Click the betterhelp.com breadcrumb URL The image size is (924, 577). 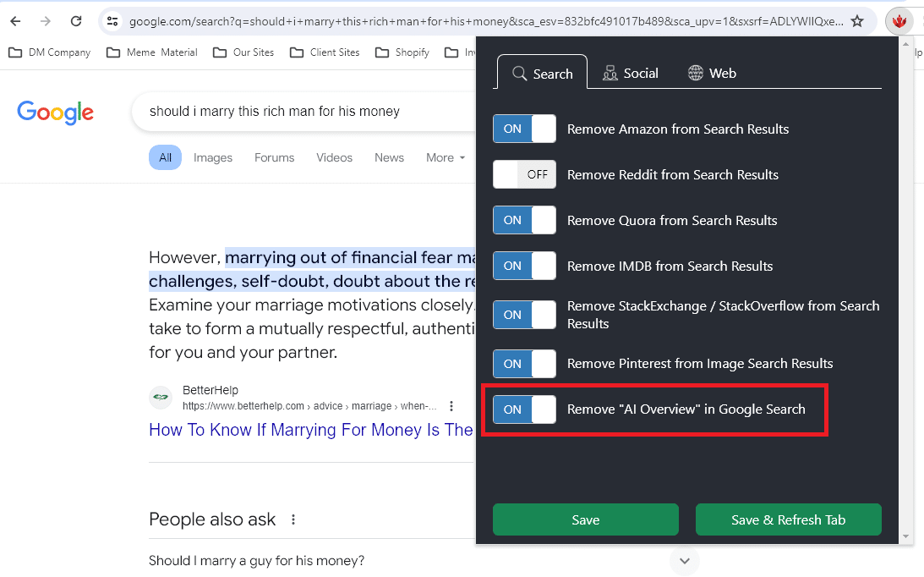(x=309, y=406)
